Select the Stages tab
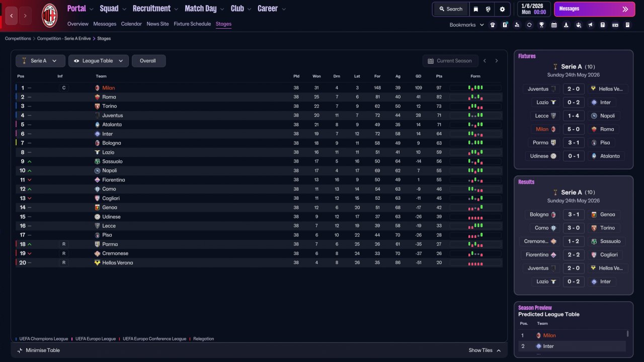This screenshot has width=644, height=362. pyautogui.click(x=223, y=24)
